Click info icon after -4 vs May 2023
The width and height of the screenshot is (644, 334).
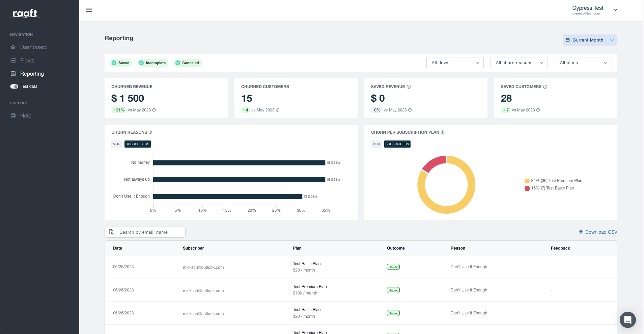[278, 110]
